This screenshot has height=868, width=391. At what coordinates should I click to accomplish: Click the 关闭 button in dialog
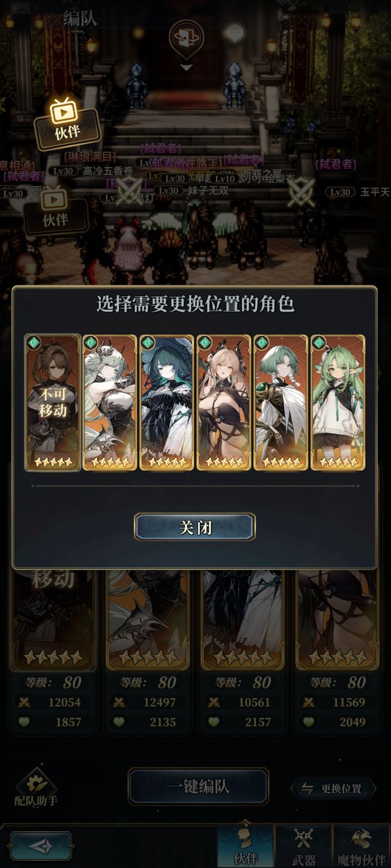(x=195, y=527)
